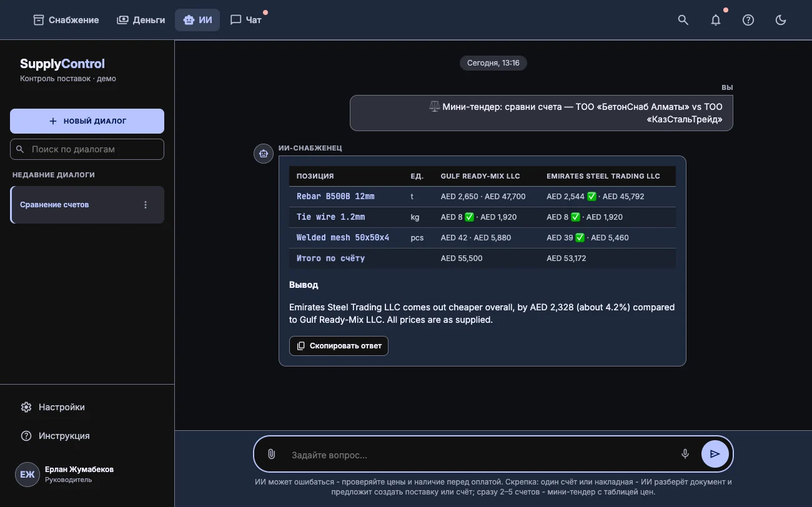Select the Welded mesh 50x50x4 row label
Image resolution: width=812 pixels, height=507 pixels.
coord(343,238)
